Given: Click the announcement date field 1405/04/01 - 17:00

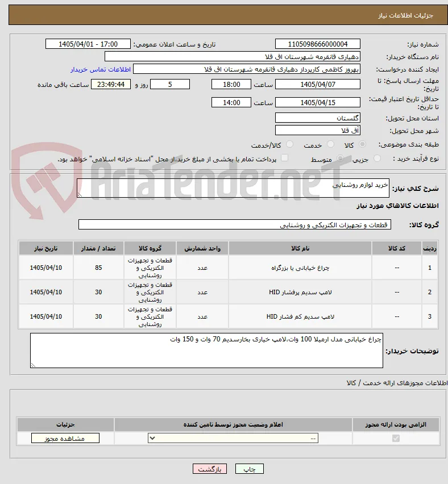Looking at the screenshot, I should click(88, 44).
